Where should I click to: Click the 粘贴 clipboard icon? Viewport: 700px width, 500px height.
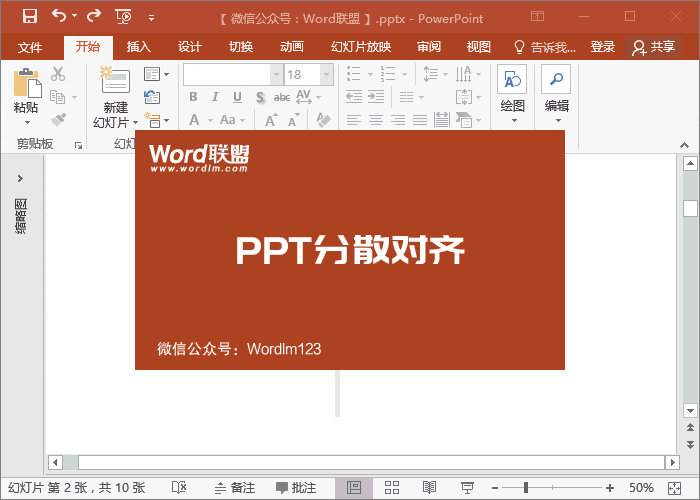point(27,83)
